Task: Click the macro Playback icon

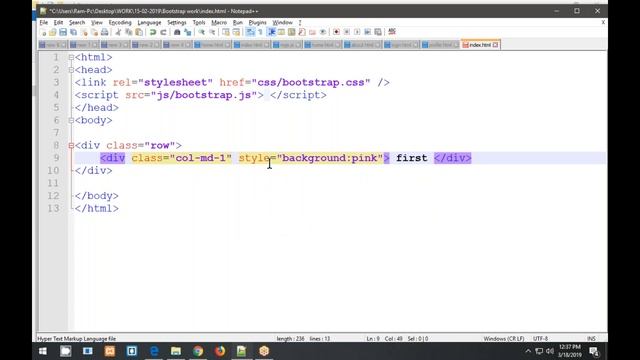Action: 357,32
